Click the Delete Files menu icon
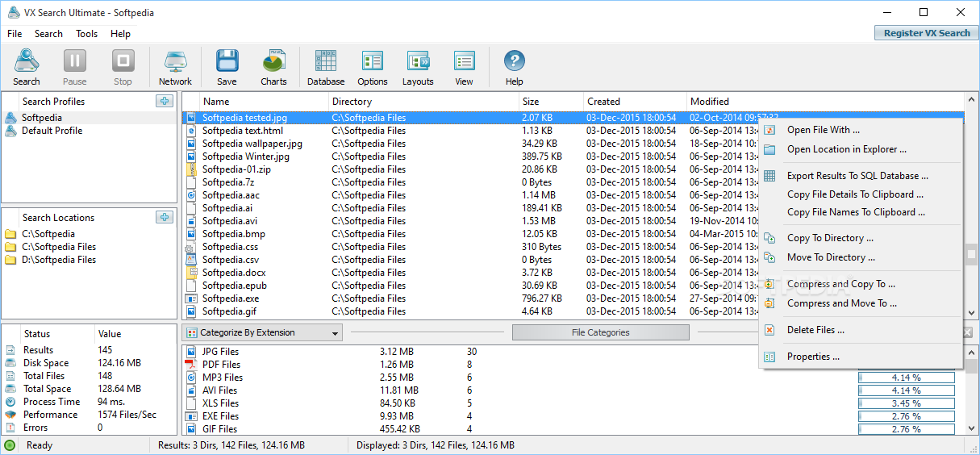The image size is (980, 455). tap(769, 330)
